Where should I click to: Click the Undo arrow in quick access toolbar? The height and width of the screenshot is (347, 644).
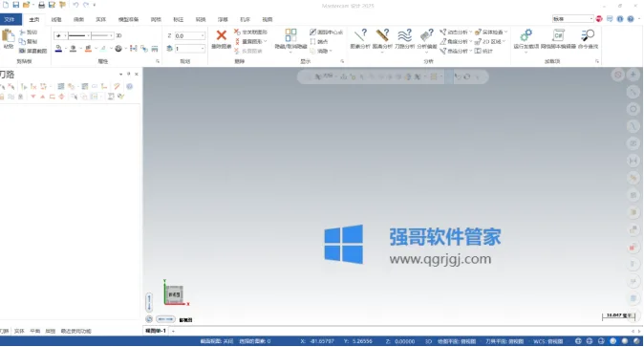click(x=75, y=5)
